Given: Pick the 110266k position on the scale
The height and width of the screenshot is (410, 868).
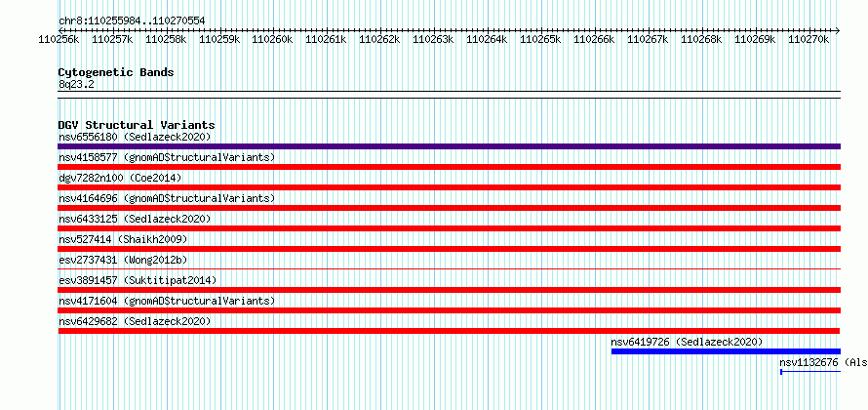Looking at the screenshot, I should [x=595, y=39].
